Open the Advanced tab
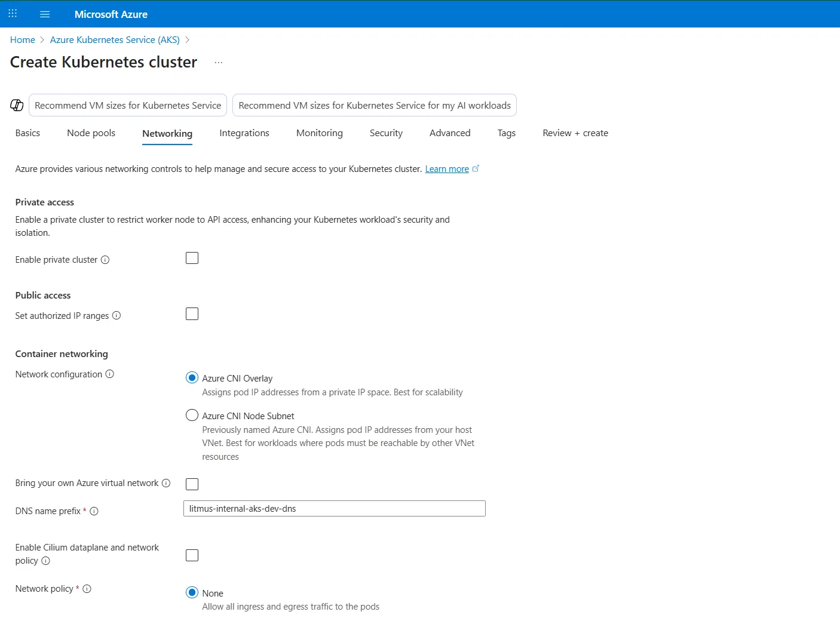The width and height of the screenshot is (840, 618). [450, 133]
